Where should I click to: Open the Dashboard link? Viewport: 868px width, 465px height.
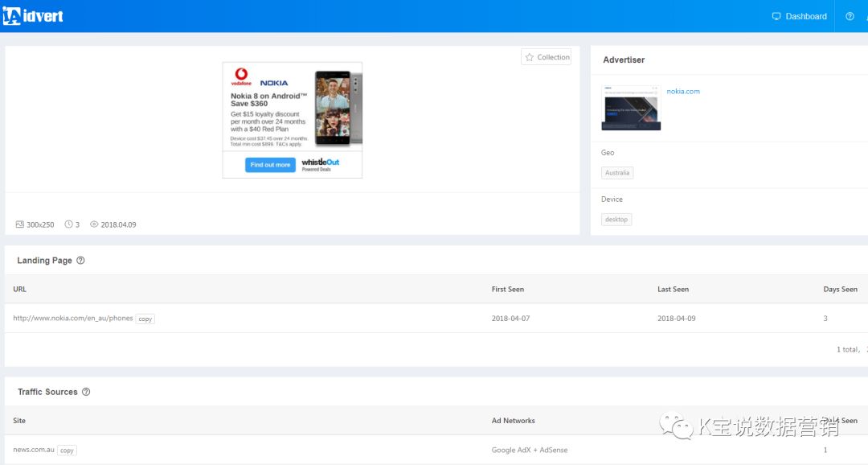(x=800, y=17)
